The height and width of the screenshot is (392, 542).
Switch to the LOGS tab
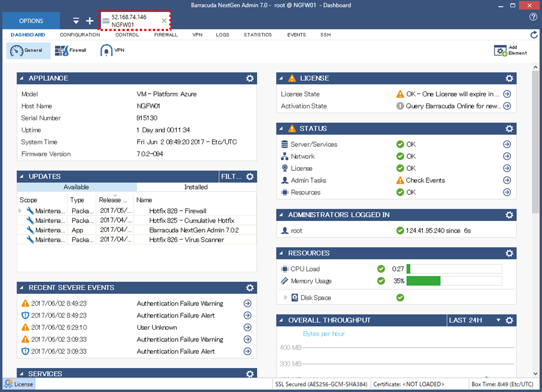coord(223,35)
